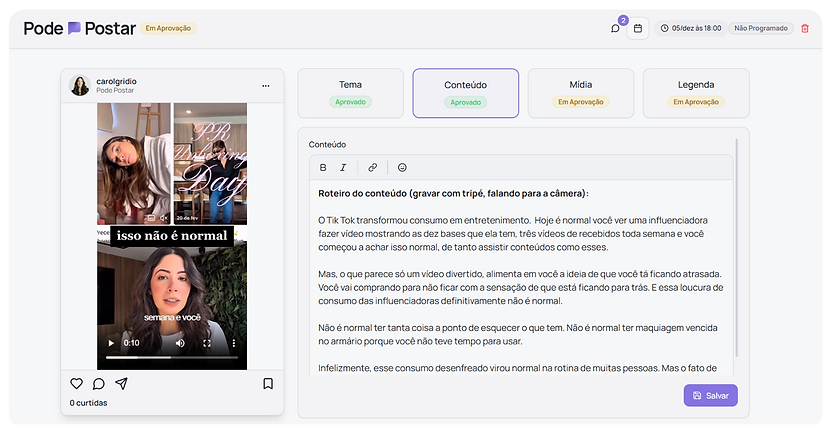This screenshot has height=437, width=831.
Task: Open the carolgridio username link
Action: tap(116, 81)
